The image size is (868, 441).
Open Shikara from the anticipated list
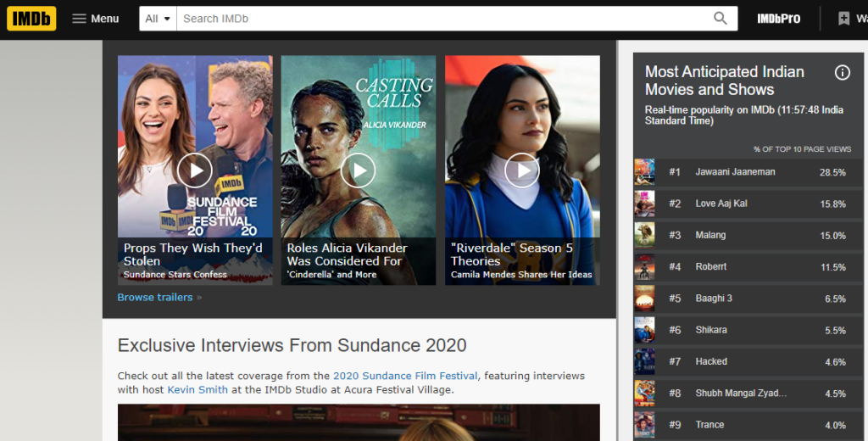(x=711, y=330)
